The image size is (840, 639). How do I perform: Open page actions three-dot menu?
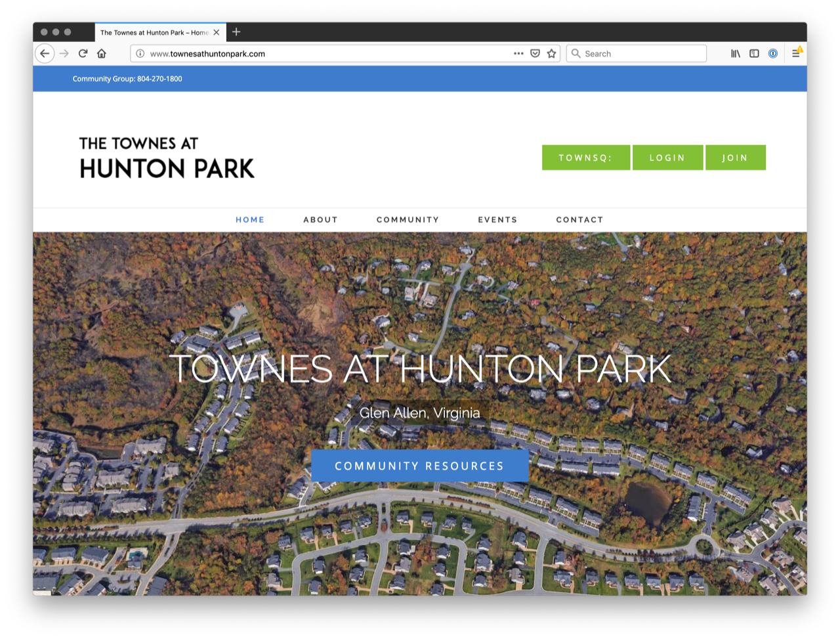[x=518, y=54]
